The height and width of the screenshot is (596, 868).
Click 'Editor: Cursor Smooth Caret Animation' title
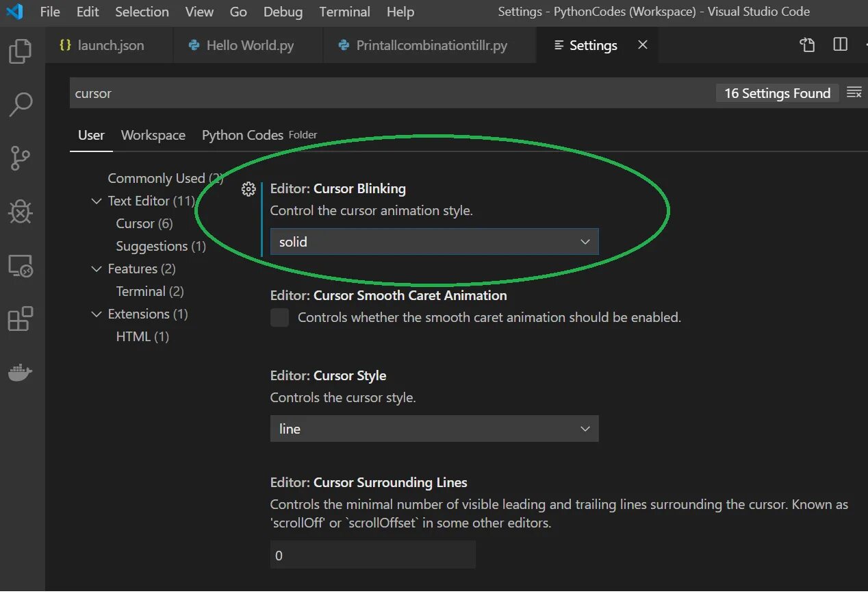(x=389, y=295)
